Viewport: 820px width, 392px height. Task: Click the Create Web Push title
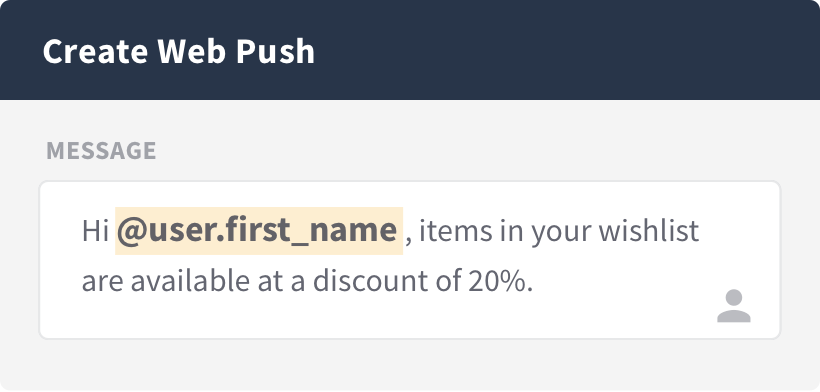point(178,51)
